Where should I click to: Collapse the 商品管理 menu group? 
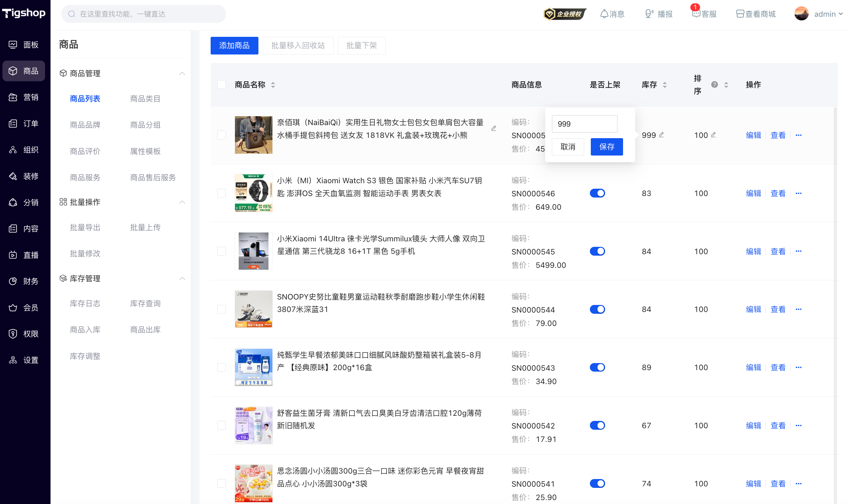[x=182, y=73]
